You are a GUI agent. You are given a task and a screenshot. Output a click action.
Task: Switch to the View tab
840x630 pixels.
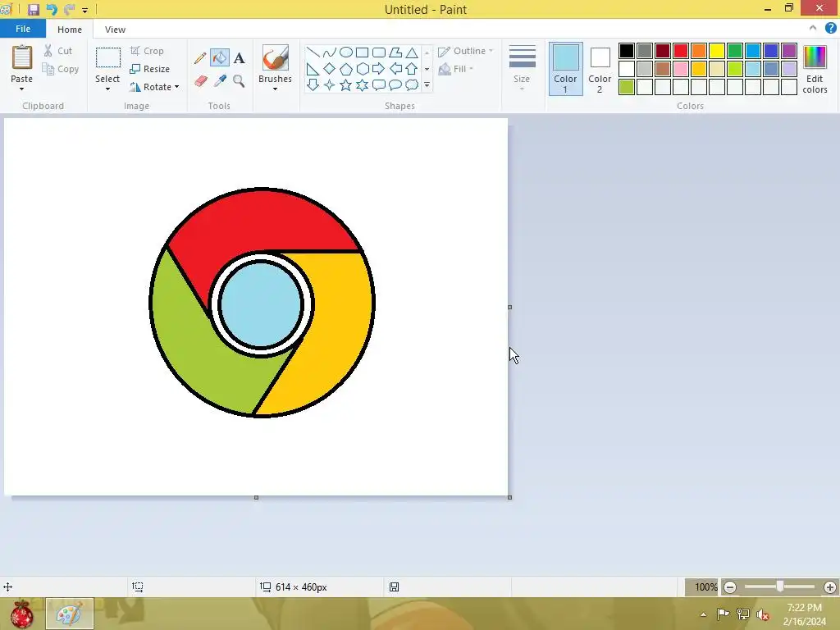[x=115, y=30]
